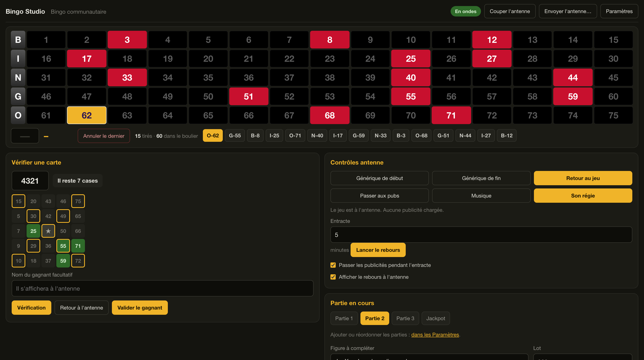Click the green 71 cell on the card
Screen dimensions: 644x360
tap(78, 246)
